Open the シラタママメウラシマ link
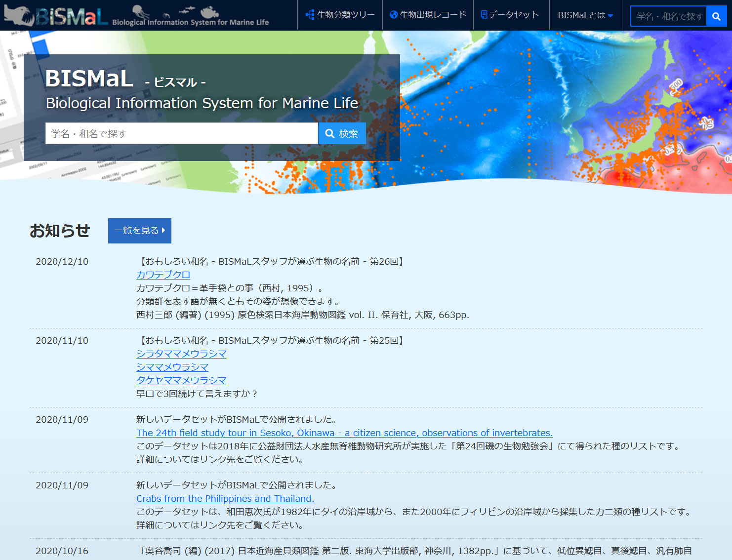This screenshot has width=732, height=560. click(181, 354)
